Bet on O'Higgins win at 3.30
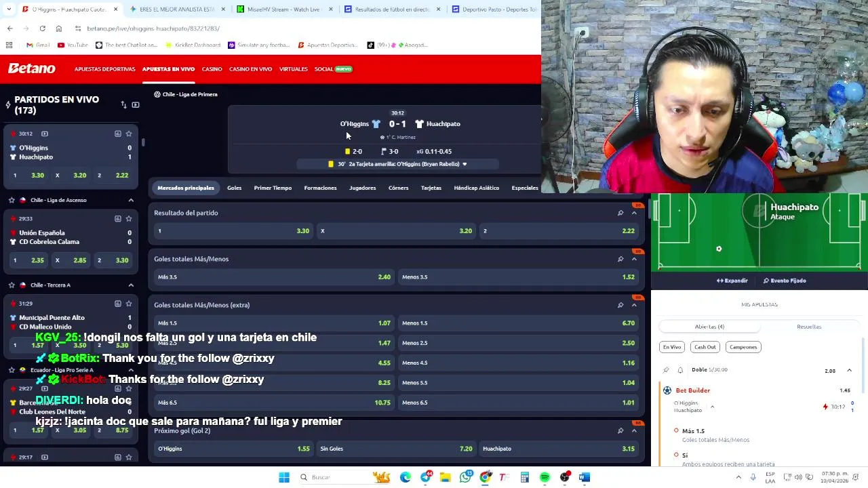This screenshot has height=488, width=868. click(232, 231)
